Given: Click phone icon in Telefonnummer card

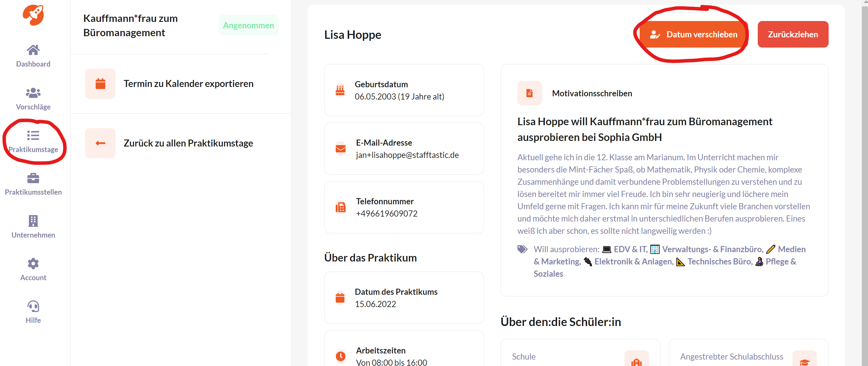Looking at the screenshot, I should click(341, 207).
